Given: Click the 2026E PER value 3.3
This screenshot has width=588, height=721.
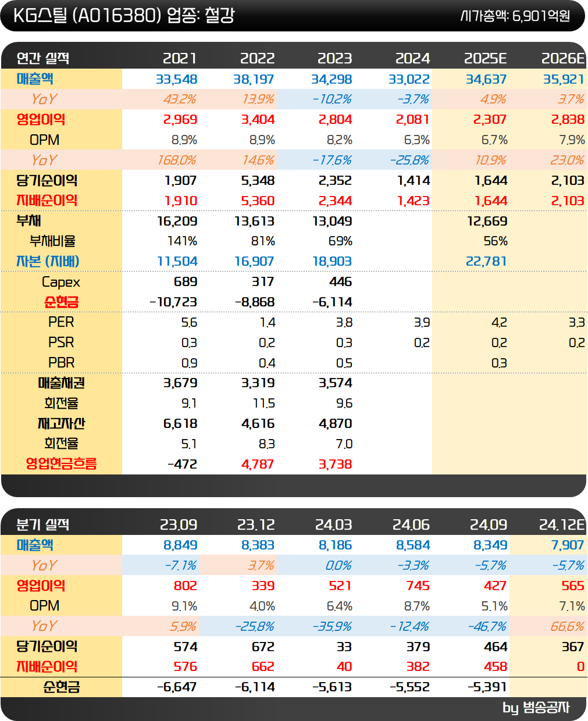Looking at the screenshot, I should [577, 323].
